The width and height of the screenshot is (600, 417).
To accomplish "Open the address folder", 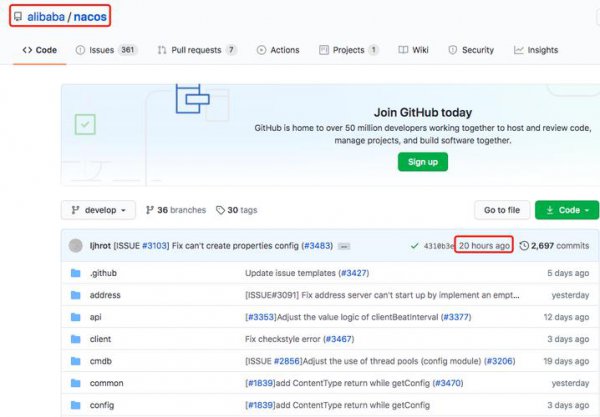I will pyautogui.click(x=105, y=295).
